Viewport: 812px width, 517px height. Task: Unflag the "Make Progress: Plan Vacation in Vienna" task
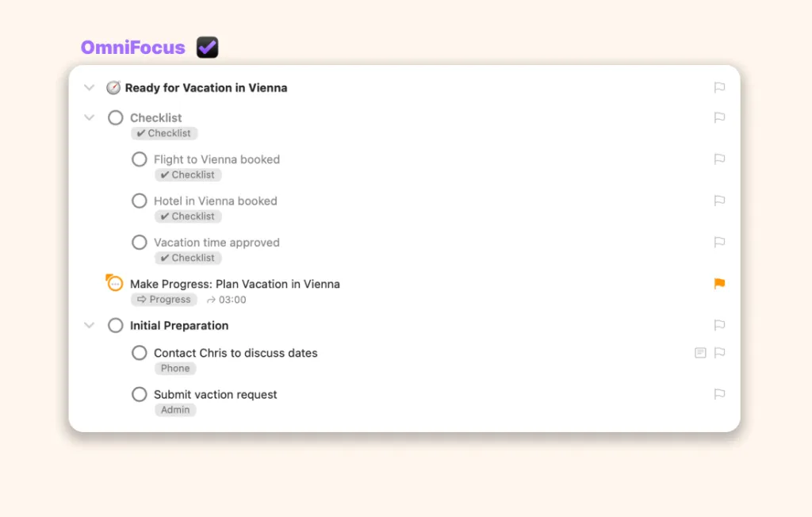[x=719, y=283]
